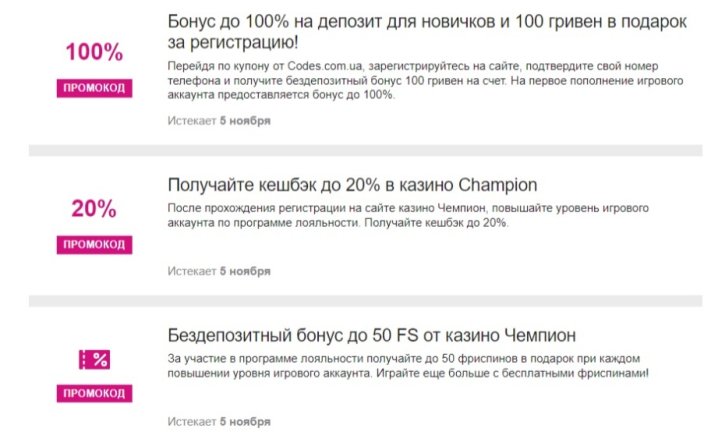Click 'за регистрацию!' line of first title
Image resolution: width=704 pixels, height=432 pixels.
[233, 43]
